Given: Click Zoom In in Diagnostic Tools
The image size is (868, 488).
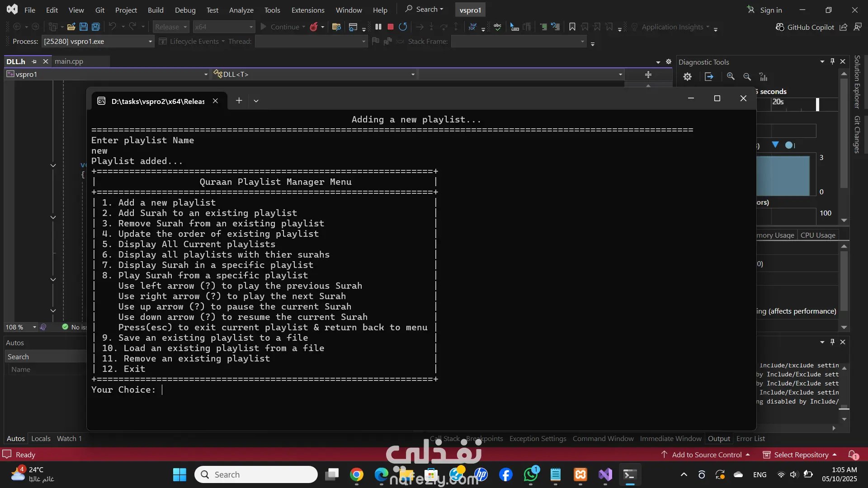Looking at the screenshot, I should pyautogui.click(x=731, y=77).
